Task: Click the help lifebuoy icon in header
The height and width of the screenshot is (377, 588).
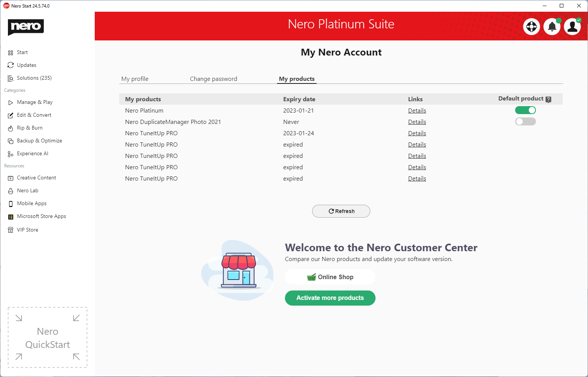Action: 531,26
